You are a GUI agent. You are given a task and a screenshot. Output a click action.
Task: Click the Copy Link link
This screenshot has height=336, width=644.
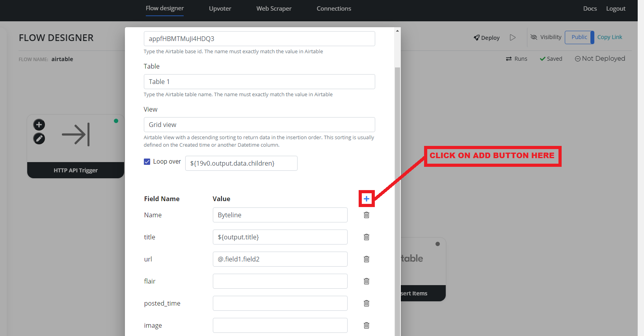tap(610, 37)
